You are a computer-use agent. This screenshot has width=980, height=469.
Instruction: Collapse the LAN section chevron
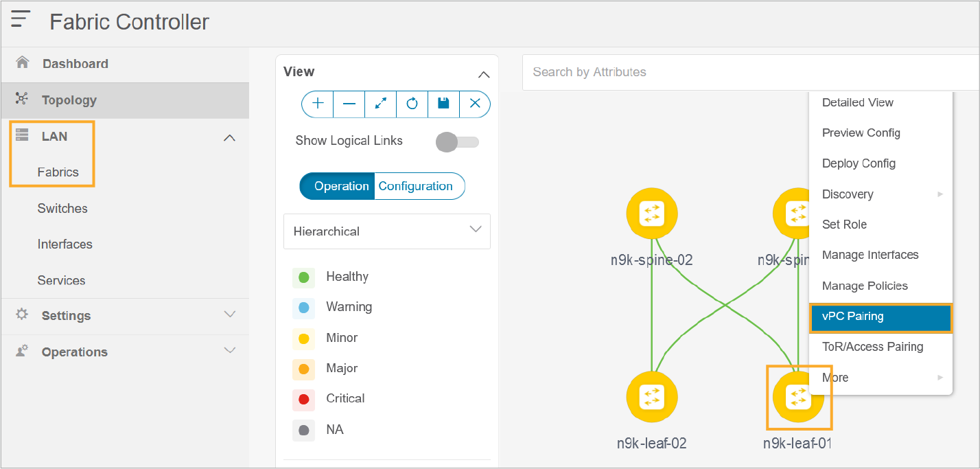pyautogui.click(x=230, y=138)
